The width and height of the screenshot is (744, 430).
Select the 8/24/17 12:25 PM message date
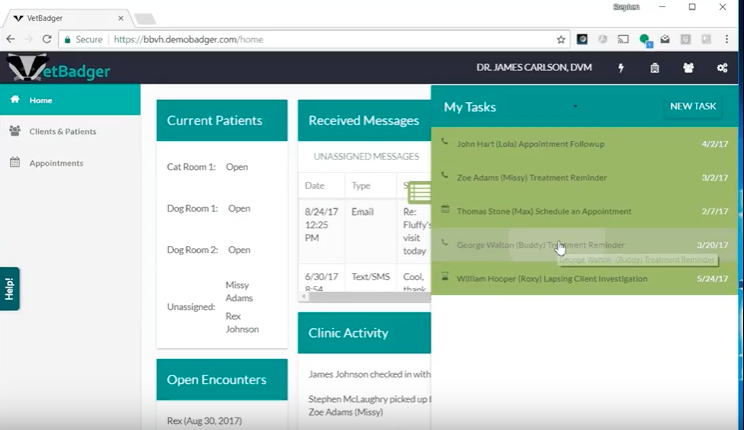(x=321, y=224)
